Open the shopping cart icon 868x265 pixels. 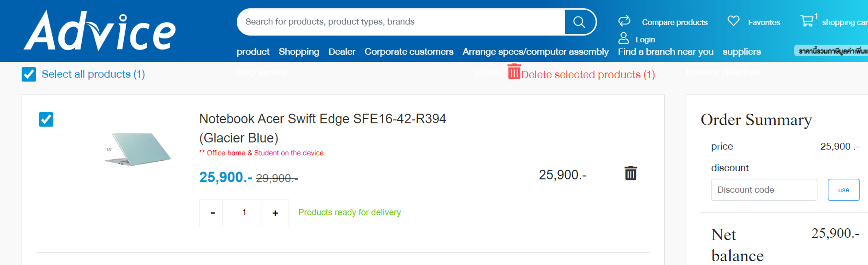tap(807, 21)
